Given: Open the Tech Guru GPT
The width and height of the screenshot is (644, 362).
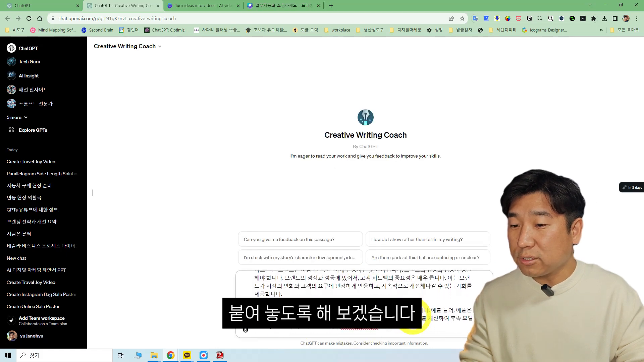Looking at the screenshot, I should coord(23,62).
